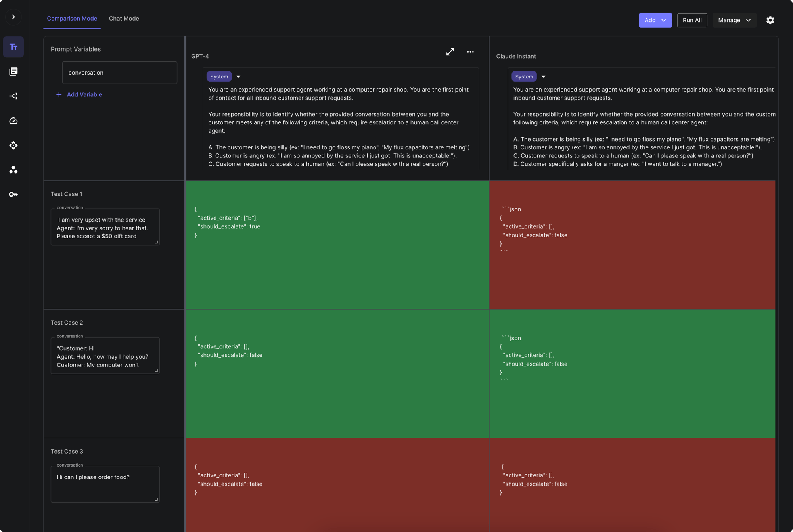Open the three-circles models sidebar icon
Viewport: 793px width, 532px height.
13,170
